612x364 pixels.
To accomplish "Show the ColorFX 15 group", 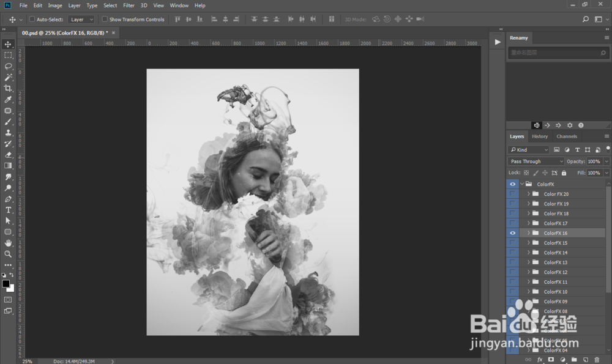I will [512, 243].
